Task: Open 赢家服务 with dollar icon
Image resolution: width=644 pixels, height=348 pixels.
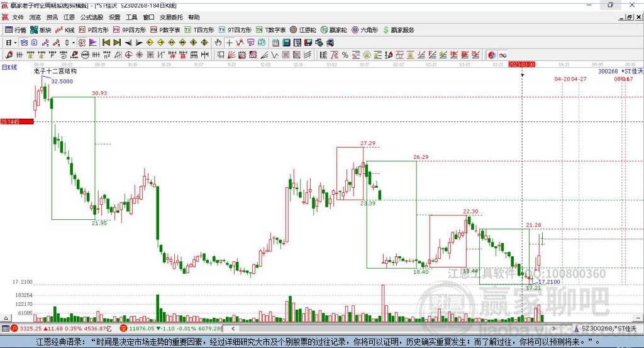Action: click(x=398, y=30)
